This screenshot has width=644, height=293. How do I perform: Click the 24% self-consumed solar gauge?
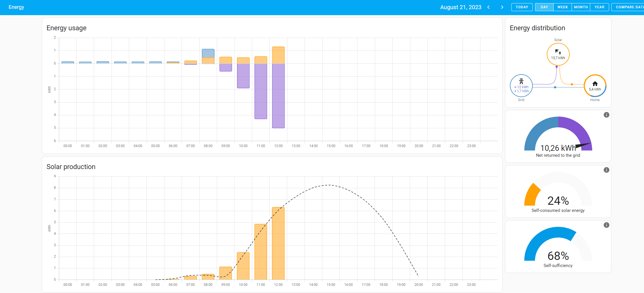tap(558, 189)
